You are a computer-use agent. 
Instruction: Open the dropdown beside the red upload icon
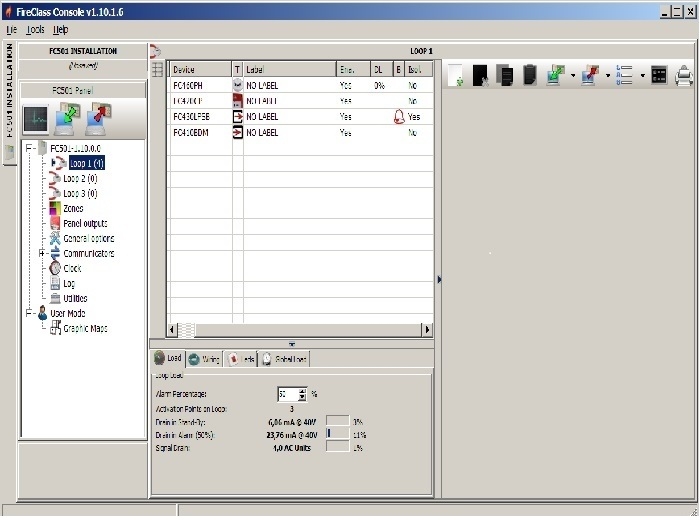(x=608, y=76)
